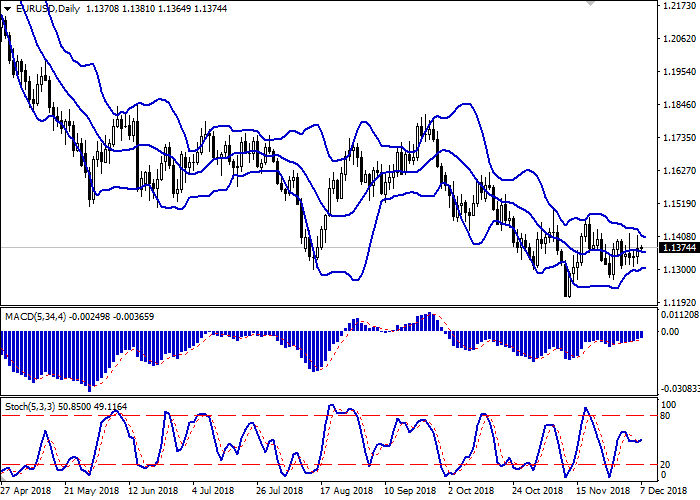Click the 4 Jul 2018 date label
The image size is (700, 500).
pos(213,491)
